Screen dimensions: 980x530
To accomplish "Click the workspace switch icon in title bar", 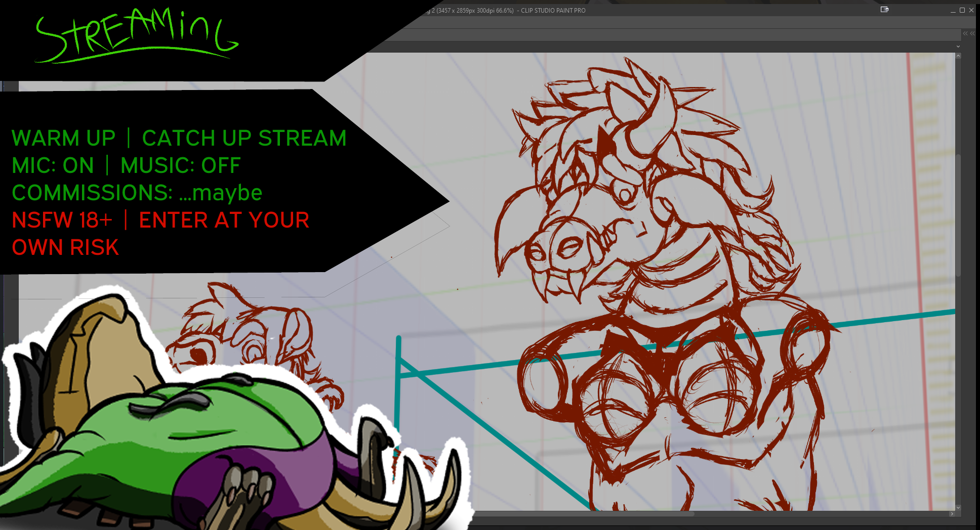I will pyautogui.click(x=884, y=10).
